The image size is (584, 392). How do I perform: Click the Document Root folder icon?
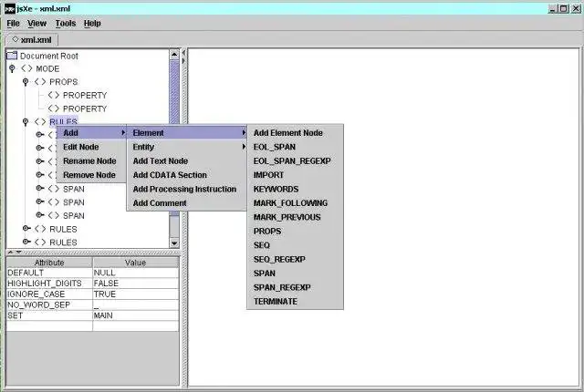pos(12,56)
